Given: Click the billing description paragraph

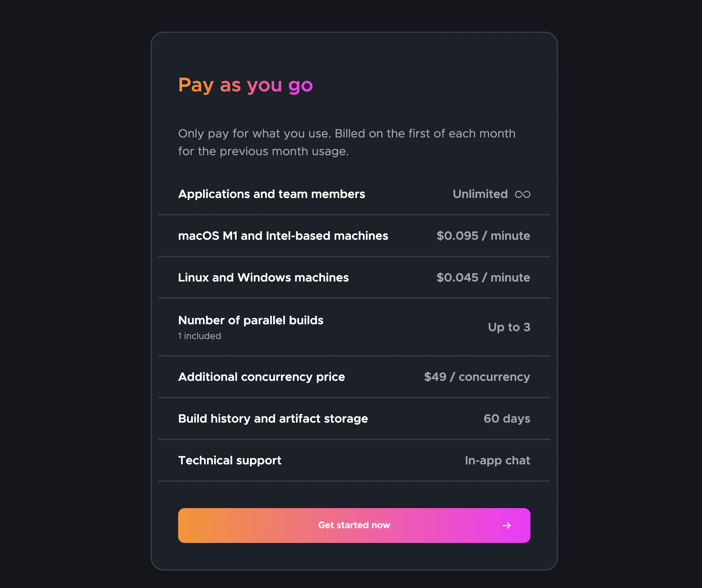Looking at the screenshot, I should point(347,142).
